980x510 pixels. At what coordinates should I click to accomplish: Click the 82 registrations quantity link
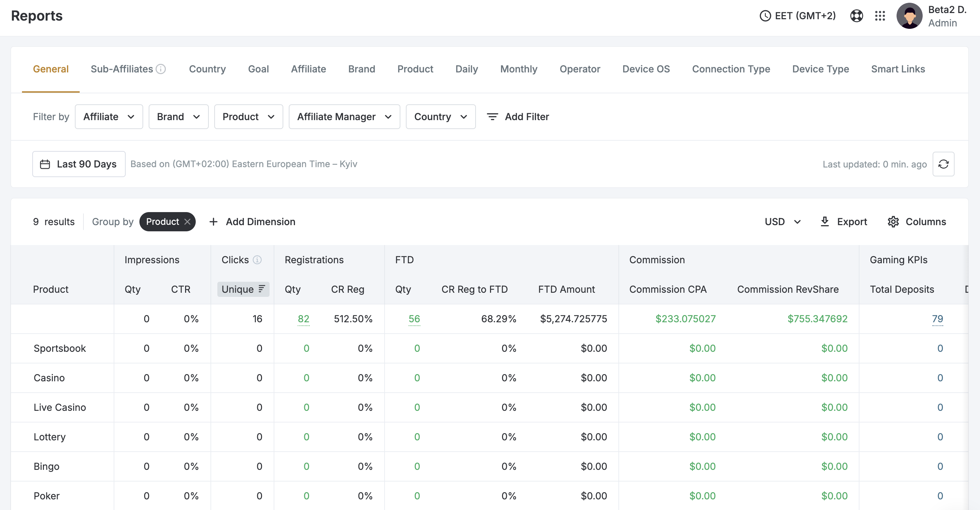303,319
